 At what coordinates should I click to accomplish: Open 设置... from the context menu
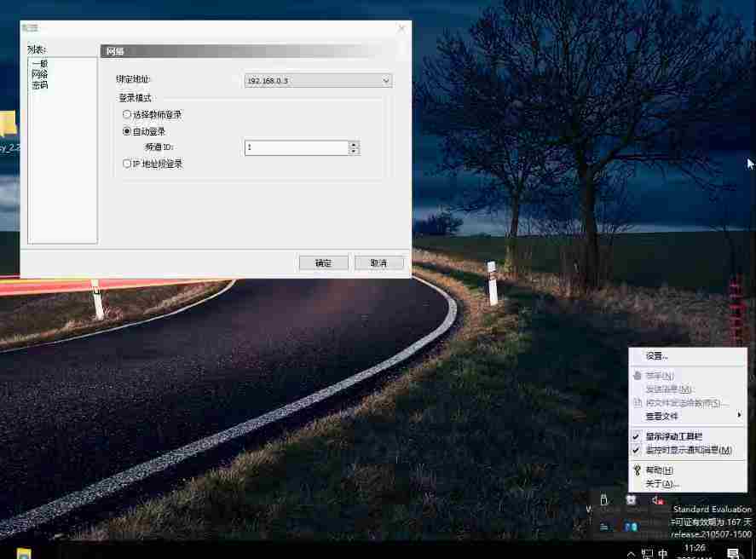tap(656, 355)
